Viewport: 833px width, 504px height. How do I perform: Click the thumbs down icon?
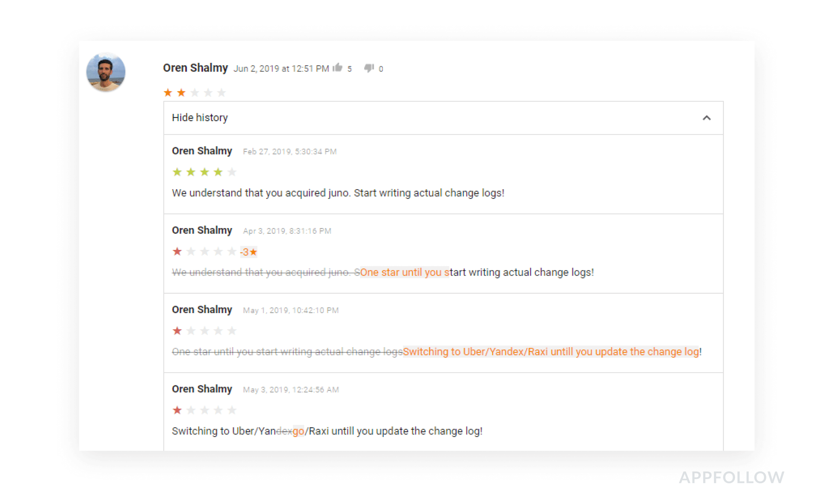point(369,68)
